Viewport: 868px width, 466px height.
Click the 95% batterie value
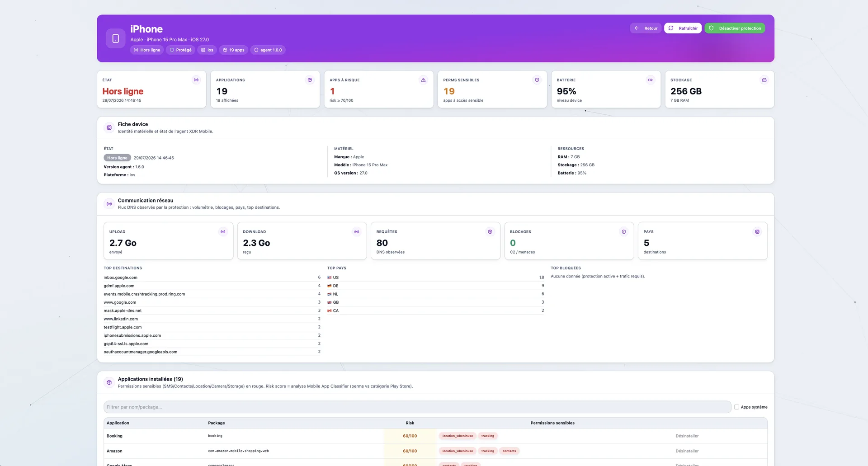click(x=566, y=91)
